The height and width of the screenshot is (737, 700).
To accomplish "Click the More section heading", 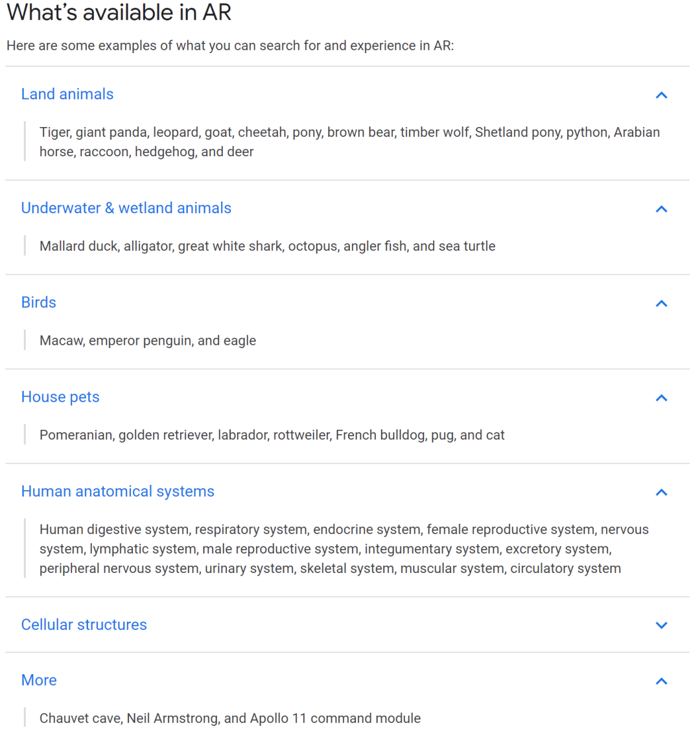I will [39, 681].
